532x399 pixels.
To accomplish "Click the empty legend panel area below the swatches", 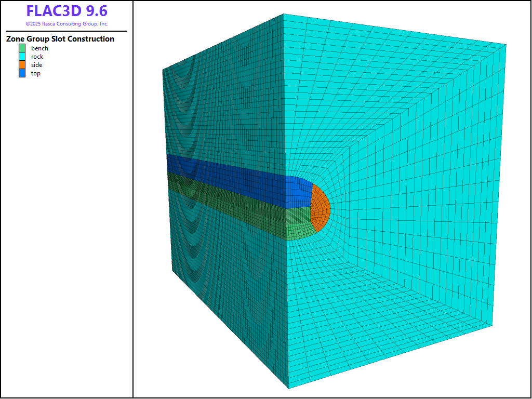I will pos(66,234).
